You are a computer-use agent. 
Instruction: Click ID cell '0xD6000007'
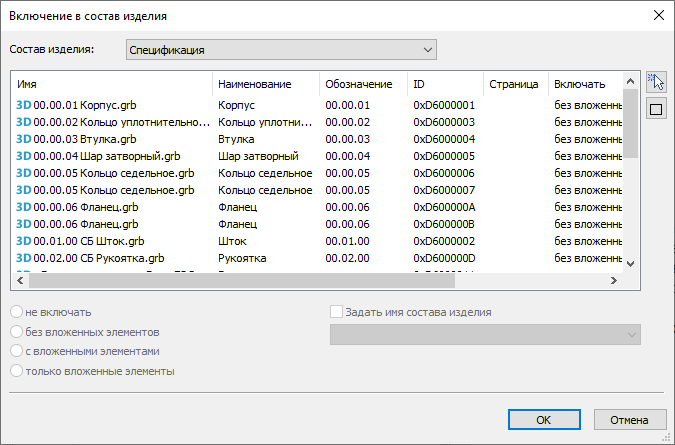tap(444, 190)
